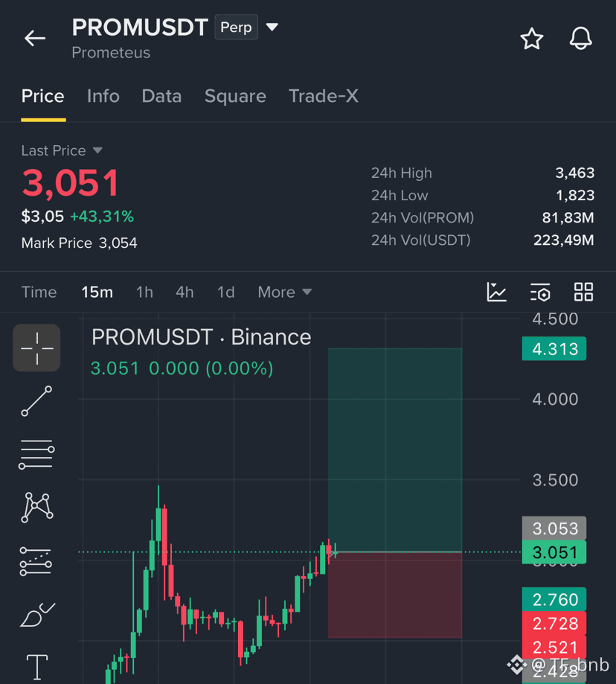Viewport: 616px width, 684px height.
Task: Open price alerts bell icon
Action: (x=581, y=39)
